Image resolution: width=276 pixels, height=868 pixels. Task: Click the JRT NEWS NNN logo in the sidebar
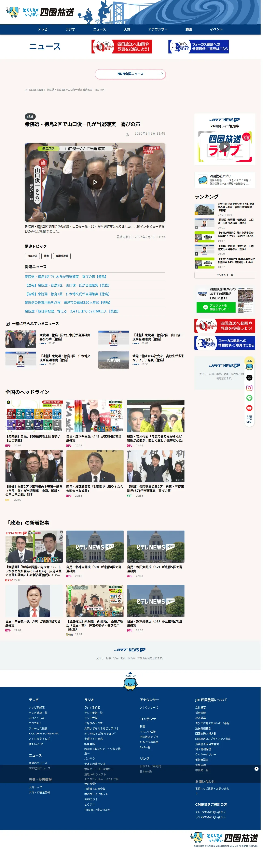pos(224,120)
